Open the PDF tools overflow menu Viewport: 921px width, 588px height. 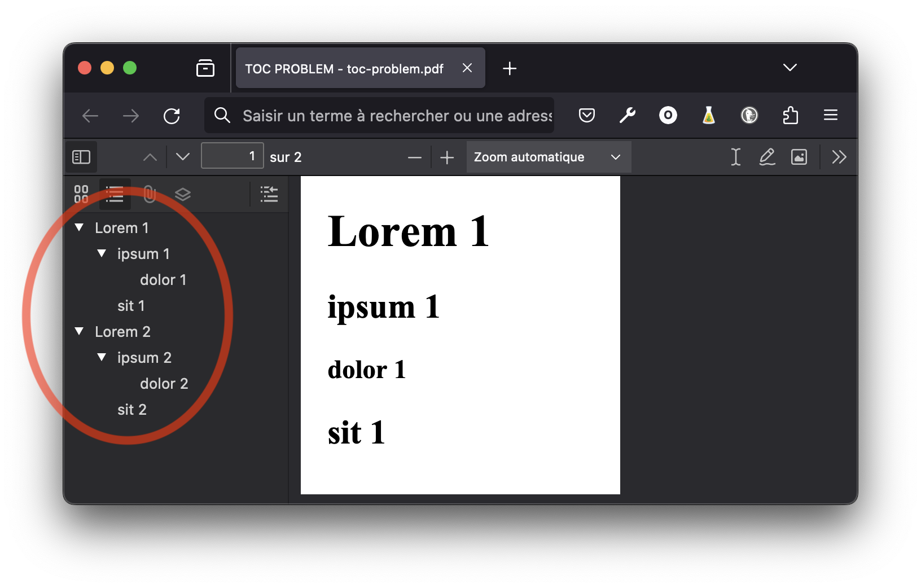click(x=839, y=157)
